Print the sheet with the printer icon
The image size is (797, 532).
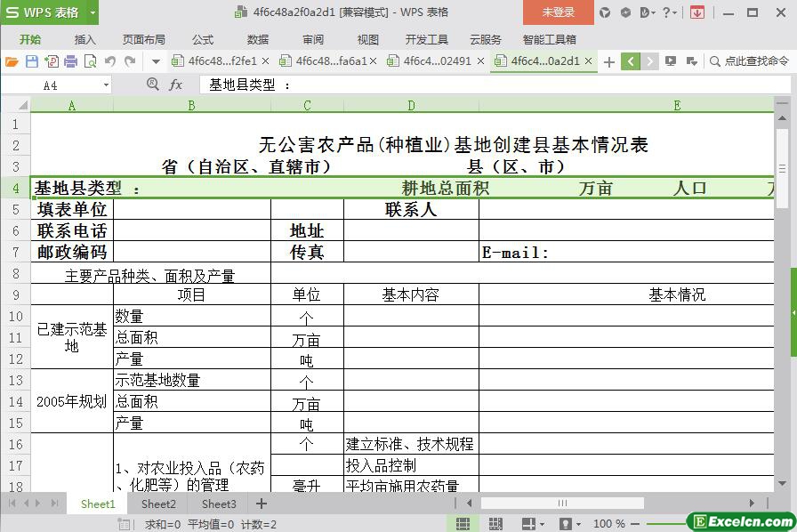70,61
